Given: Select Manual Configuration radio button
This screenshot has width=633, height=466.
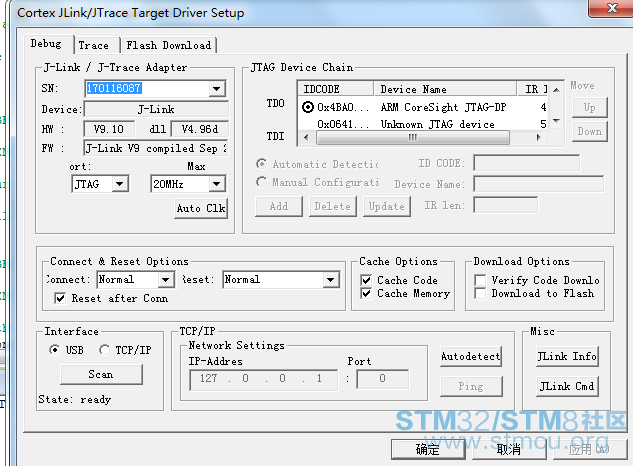Looking at the screenshot, I should coord(262,182).
